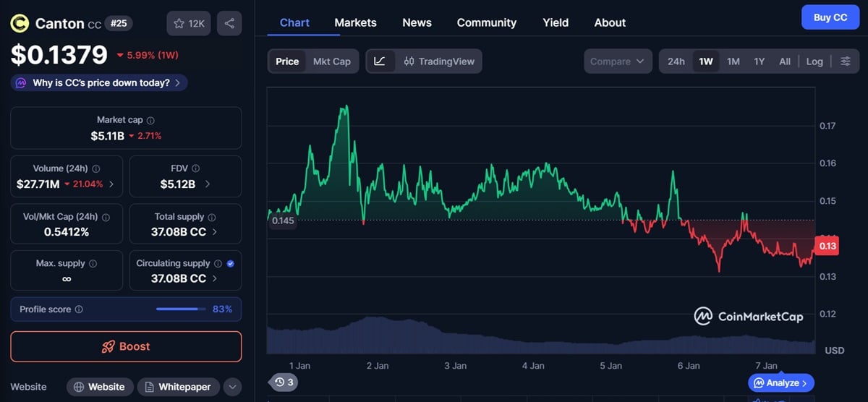Click the AI icon beside price question
This screenshot has height=402, width=868.
(x=21, y=83)
